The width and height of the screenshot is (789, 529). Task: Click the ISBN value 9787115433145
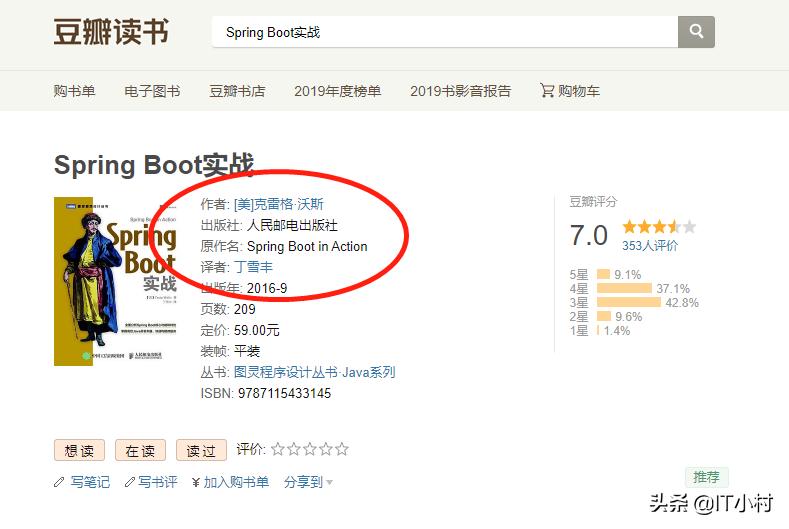284,393
